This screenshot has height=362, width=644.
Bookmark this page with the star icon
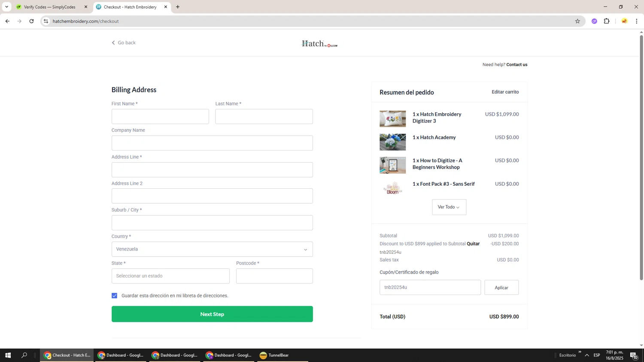(577, 21)
